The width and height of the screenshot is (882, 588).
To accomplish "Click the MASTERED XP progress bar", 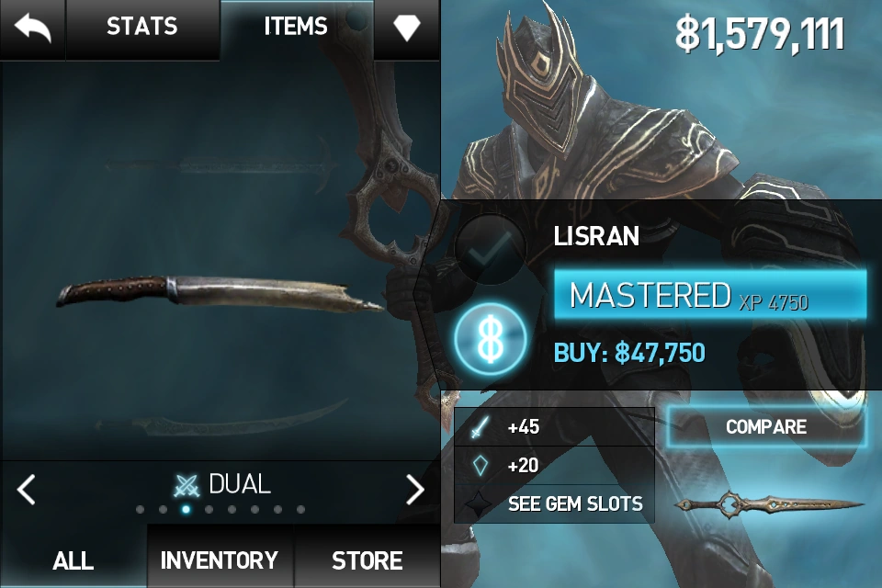I will coord(710,295).
